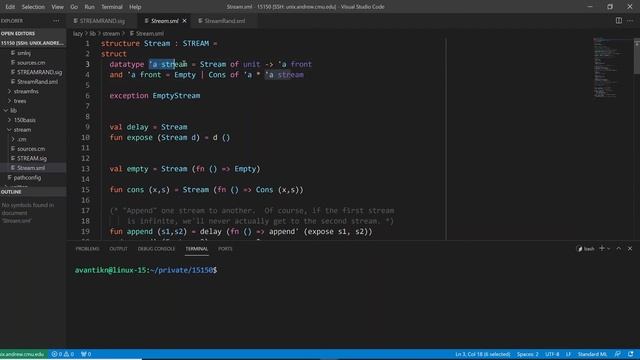This screenshot has width=640, height=360.
Task: Click the stream breadcrumb segment
Action: click(111, 33)
